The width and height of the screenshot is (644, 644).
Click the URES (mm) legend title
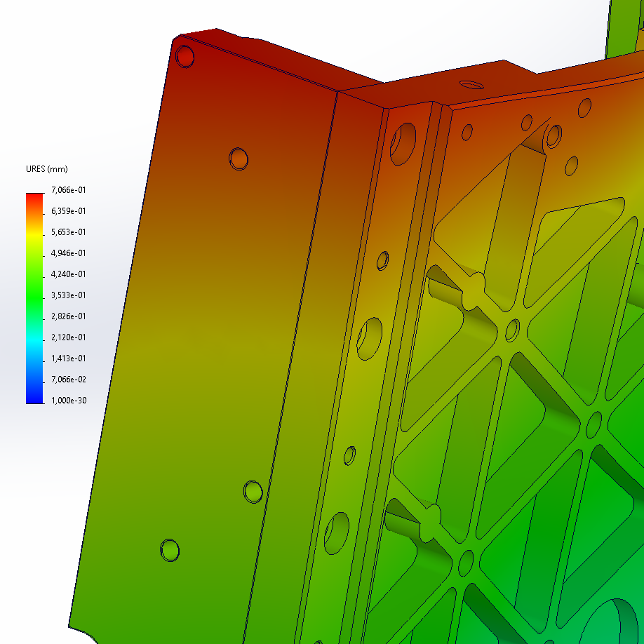click(x=46, y=169)
